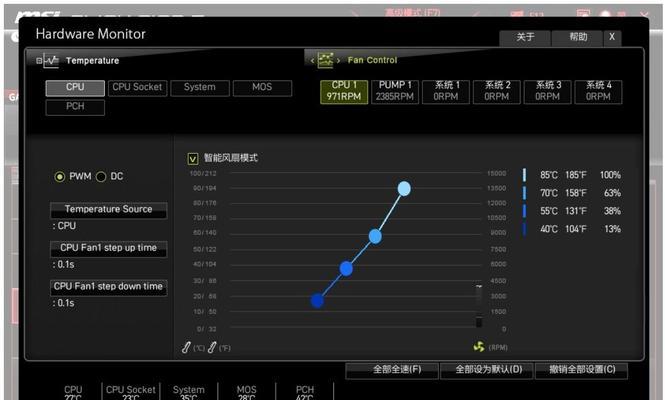
Task: Close Hardware Monitor with the X button
Action: point(612,37)
